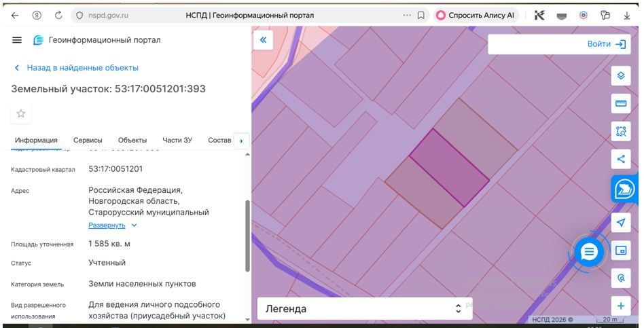Open the hamburger main menu
The width and height of the screenshot is (644, 328).
click(17, 40)
